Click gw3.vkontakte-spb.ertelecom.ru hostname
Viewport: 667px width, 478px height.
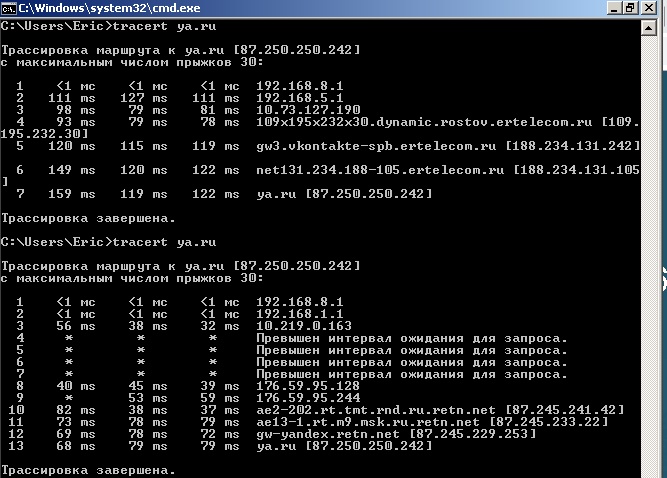[x=376, y=146]
